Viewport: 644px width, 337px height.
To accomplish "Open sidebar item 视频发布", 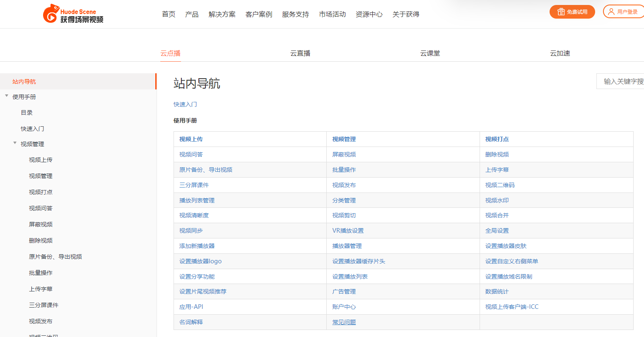I will click(41, 321).
